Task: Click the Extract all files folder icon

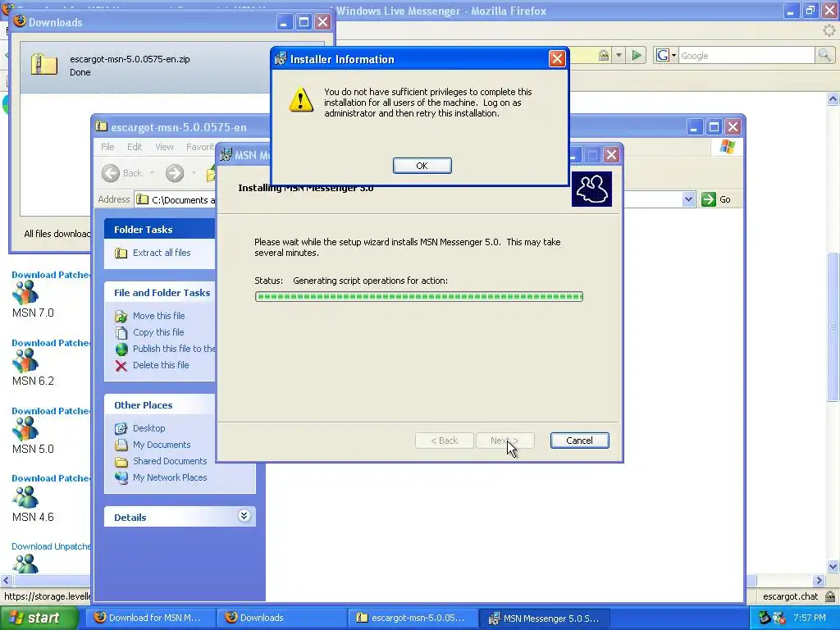Action: point(121,253)
